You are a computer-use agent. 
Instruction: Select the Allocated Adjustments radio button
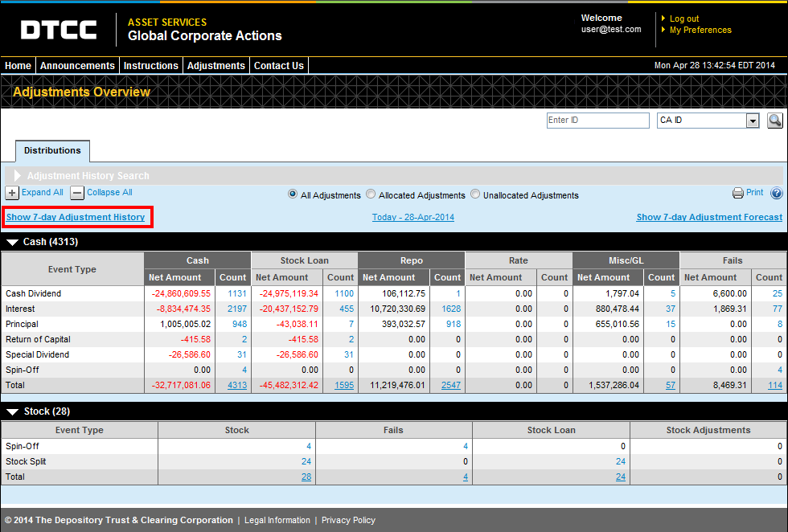tap(371, 194)
